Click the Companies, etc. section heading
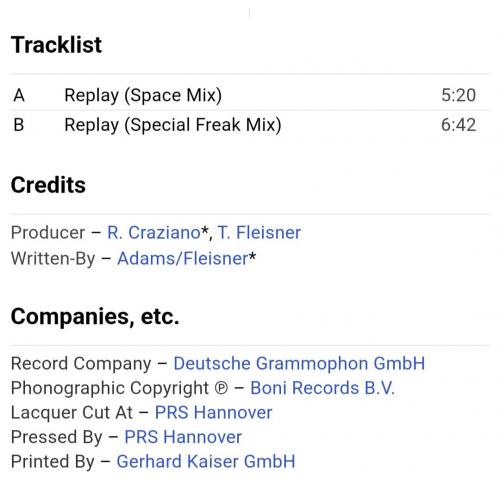Viewport: 500px width, 500px height. (x=95, y=316)
